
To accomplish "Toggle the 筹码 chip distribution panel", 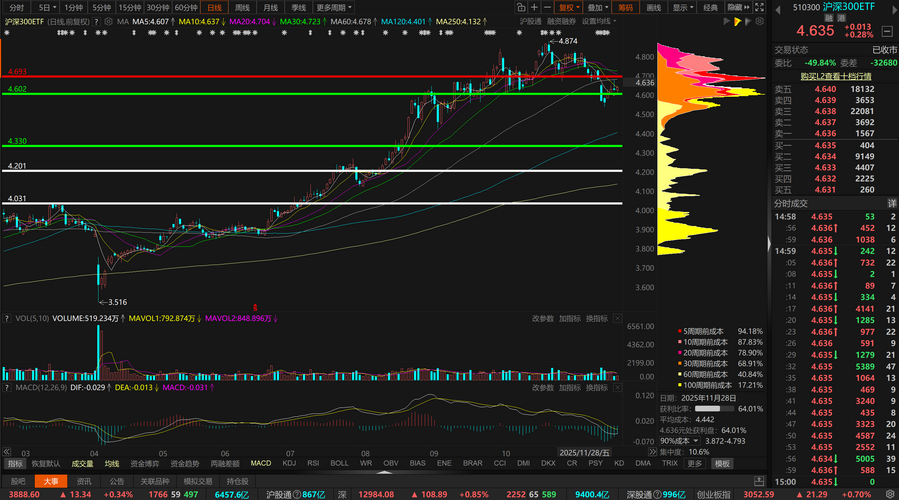I will [626, 7].
